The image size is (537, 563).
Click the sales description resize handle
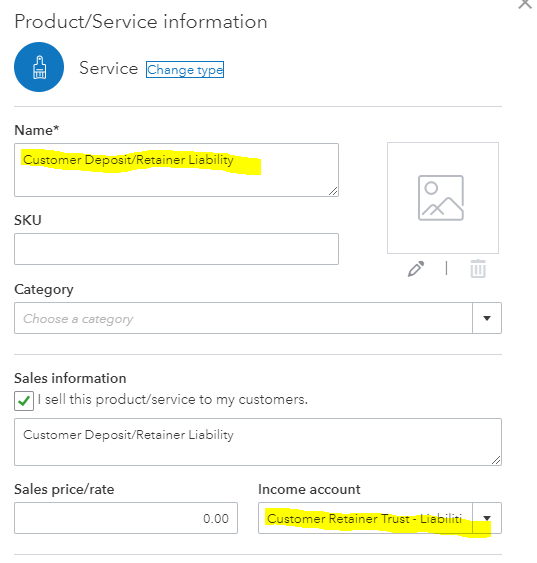(496, 460)
